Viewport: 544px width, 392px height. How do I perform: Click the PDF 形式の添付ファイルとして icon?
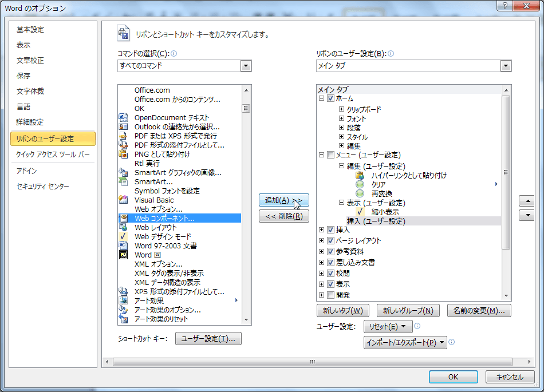click(x=123, y=145)
